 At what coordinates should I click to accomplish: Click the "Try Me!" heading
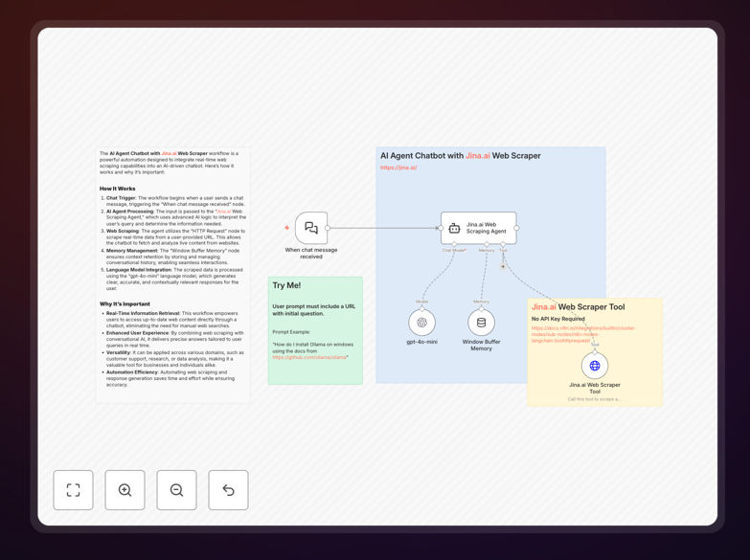[x=286, y=285]
